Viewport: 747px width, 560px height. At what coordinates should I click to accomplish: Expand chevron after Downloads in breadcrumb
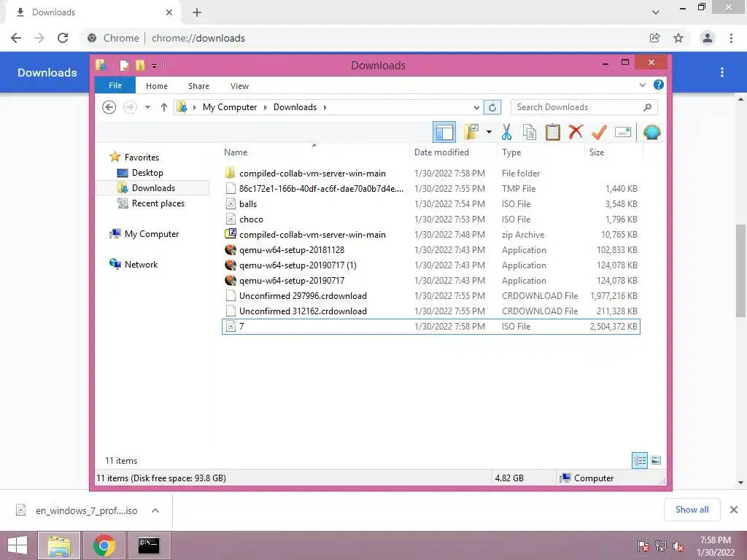click(x=325, y=107)
